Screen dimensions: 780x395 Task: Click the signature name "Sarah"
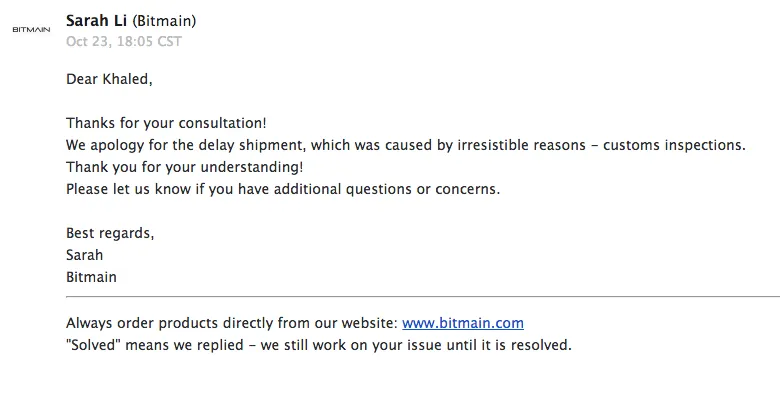click(x=85, y=255)
